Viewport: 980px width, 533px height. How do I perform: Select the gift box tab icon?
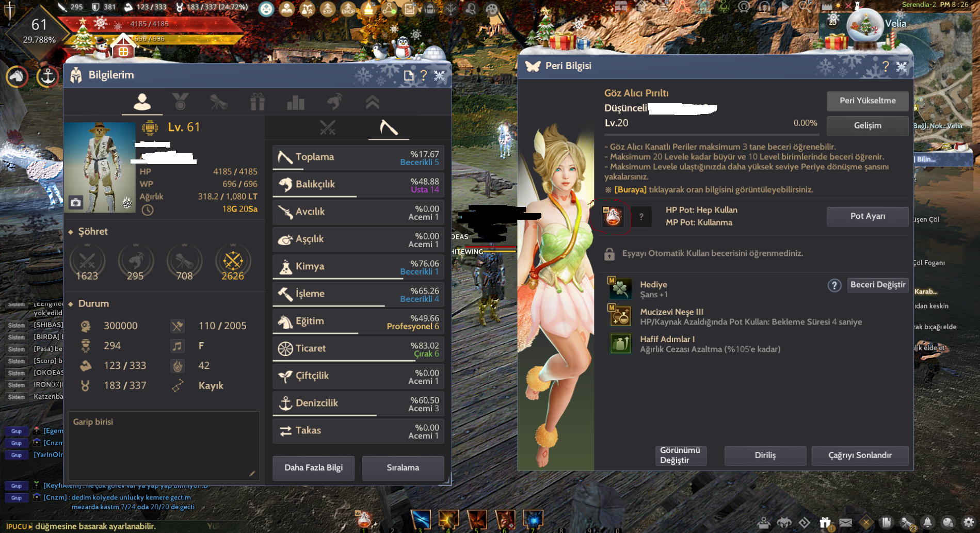[x=258, y=102]
